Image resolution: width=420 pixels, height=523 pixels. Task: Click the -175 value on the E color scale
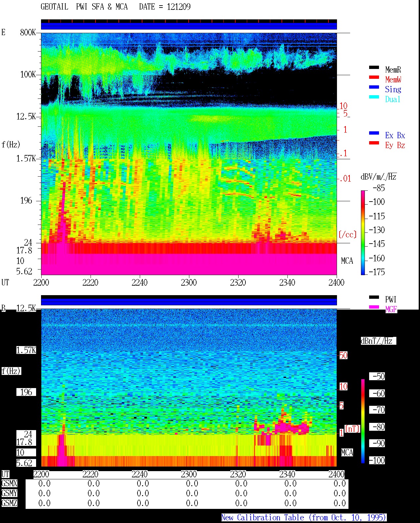point(377,272)
